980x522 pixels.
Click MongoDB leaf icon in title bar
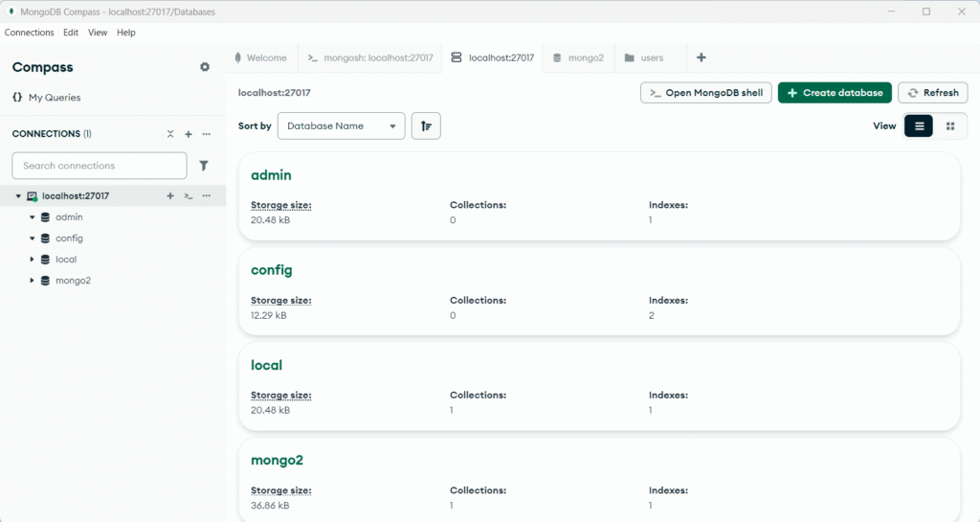pyautogui.click(x=11, y=11)
